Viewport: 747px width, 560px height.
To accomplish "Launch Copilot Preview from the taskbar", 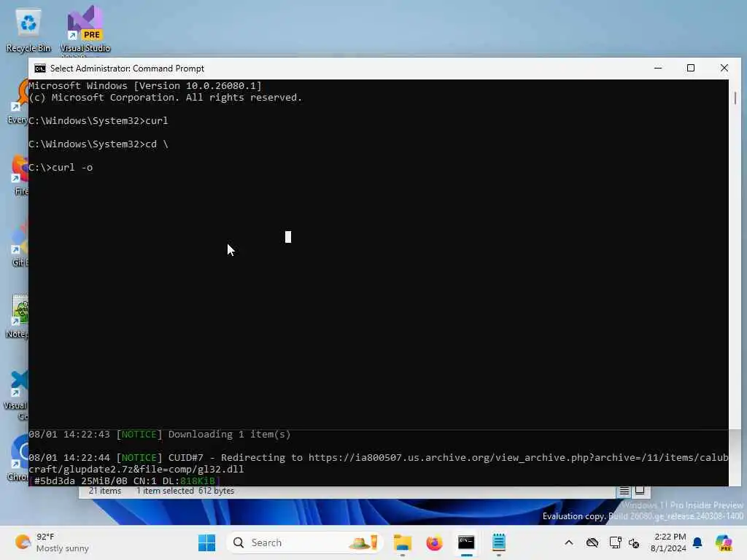I will pos(724,542).
